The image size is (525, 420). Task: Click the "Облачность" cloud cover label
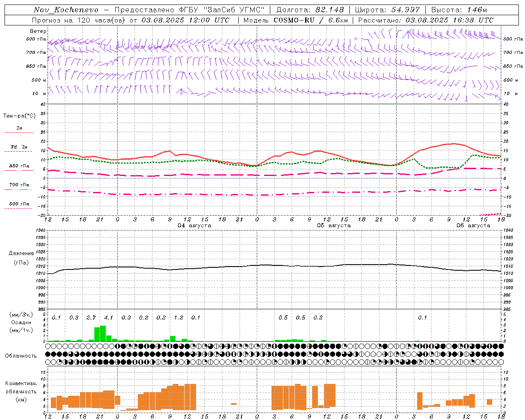[21, 356]
